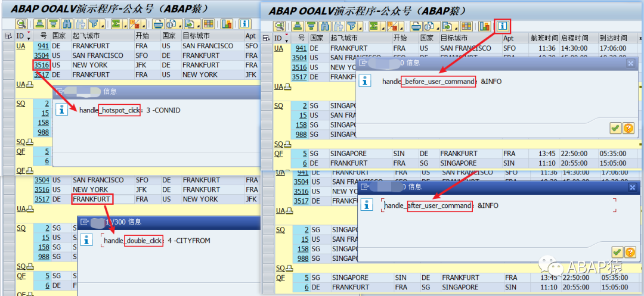Click SQ flight number 158 in top-left grid

[x=44, y=123]
